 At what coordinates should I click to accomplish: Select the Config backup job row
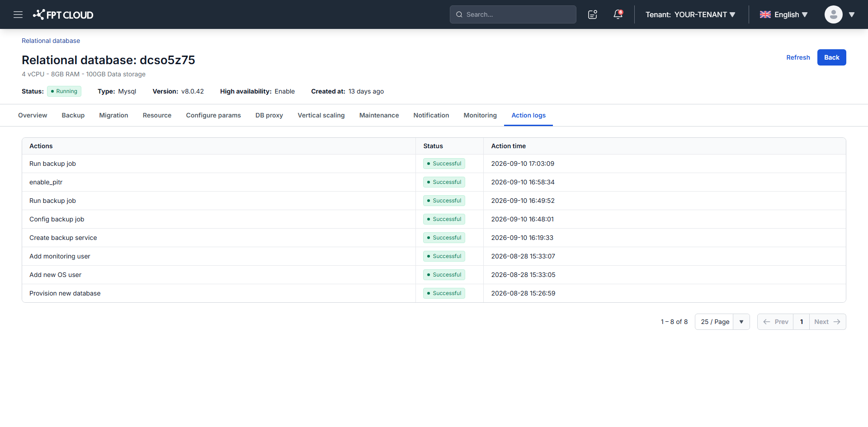point(434,219)
